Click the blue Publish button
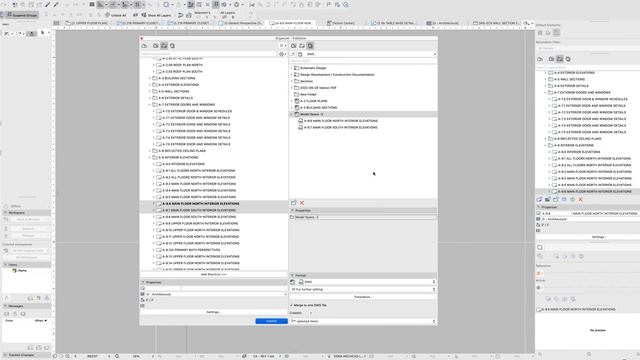The width and height of the screenshot is (640, 360). 271,321
